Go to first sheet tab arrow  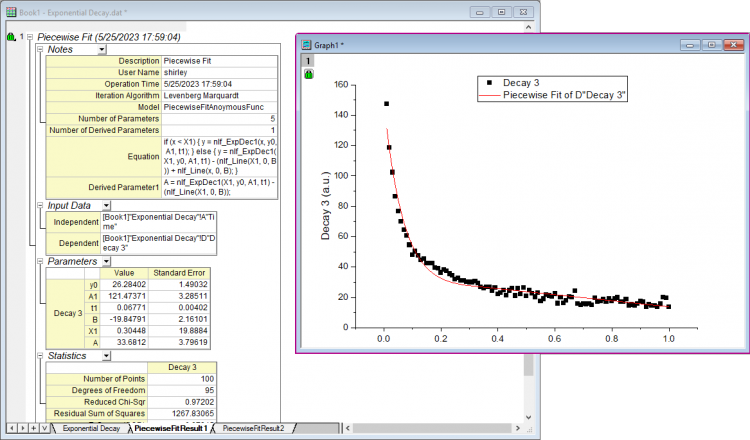(x=11, y=428)
